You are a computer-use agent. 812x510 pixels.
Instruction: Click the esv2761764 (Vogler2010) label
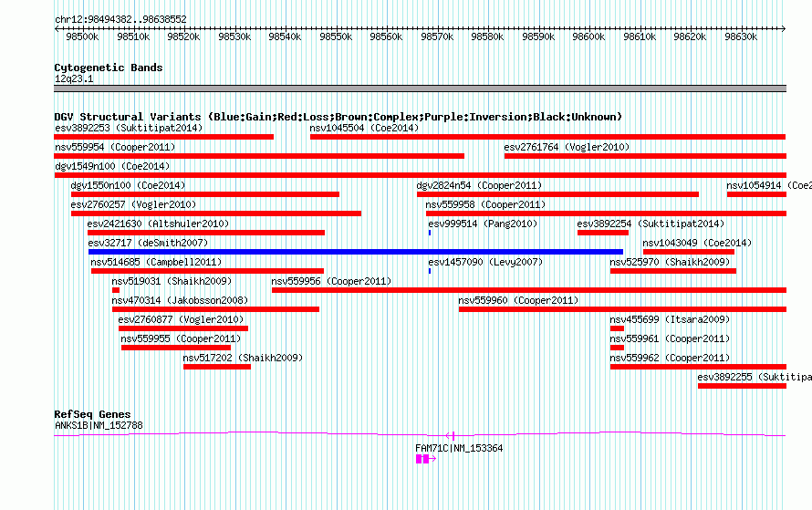[567, 147]
